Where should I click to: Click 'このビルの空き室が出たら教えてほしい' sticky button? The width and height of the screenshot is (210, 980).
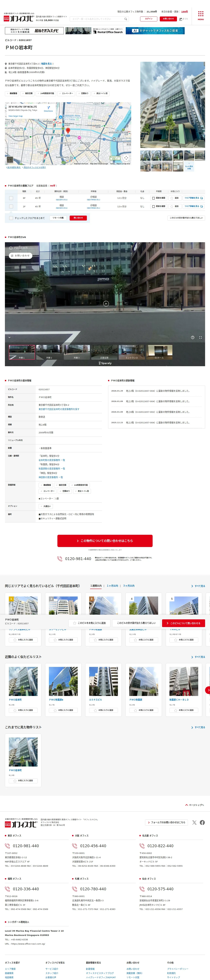tap(136, 623)
